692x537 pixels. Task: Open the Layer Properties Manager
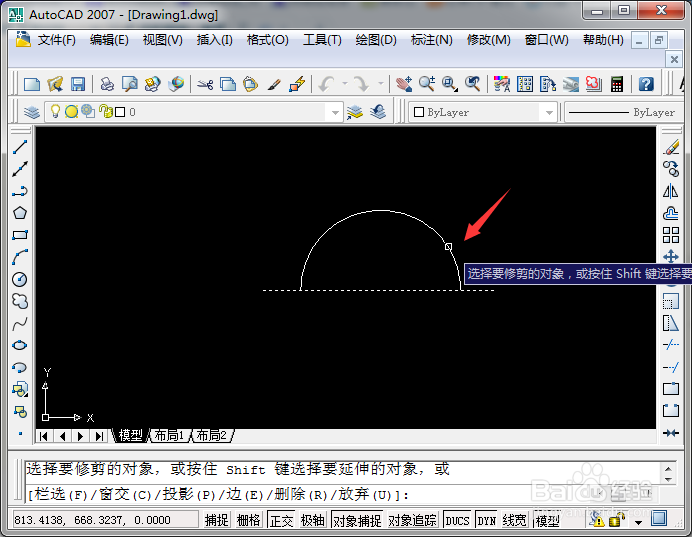pos(32,112)
